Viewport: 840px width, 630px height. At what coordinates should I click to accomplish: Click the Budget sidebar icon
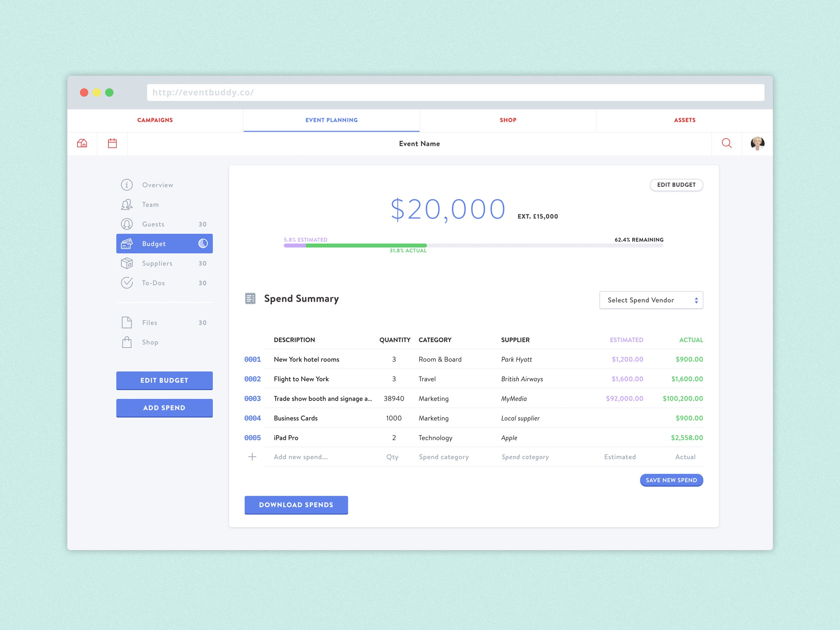click(127, 244)
